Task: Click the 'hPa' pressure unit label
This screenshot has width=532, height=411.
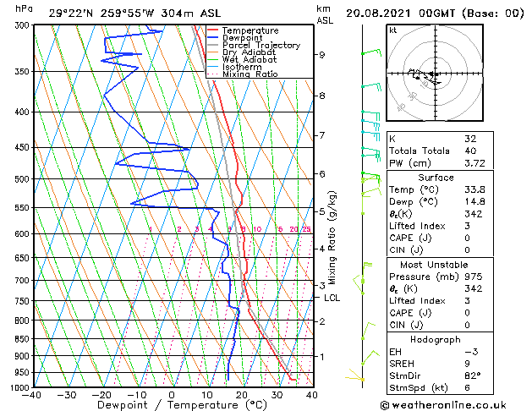Action: point(24,9)
